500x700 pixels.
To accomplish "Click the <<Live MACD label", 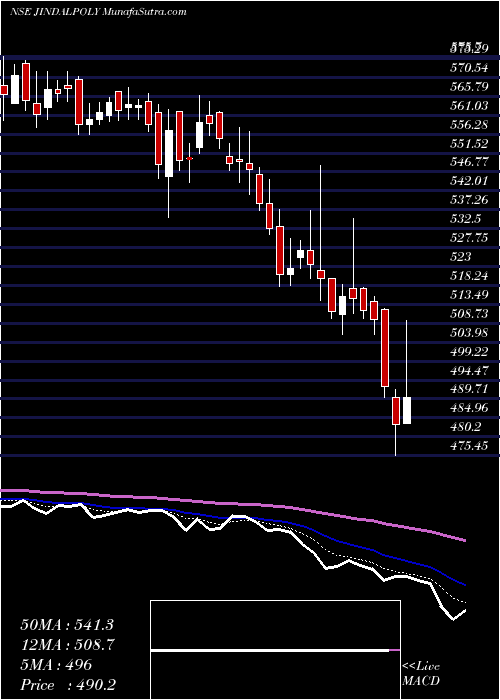I will pos(421,674).
